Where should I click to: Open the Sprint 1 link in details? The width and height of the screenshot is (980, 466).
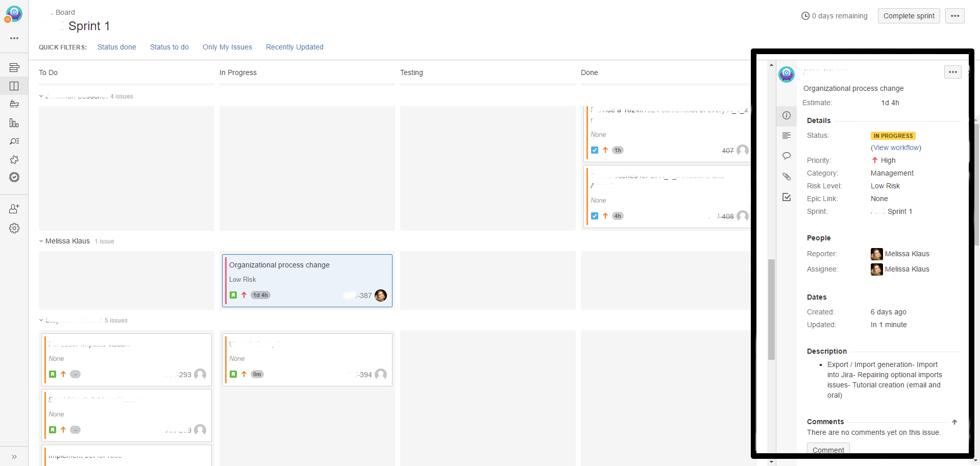point(891,211)
